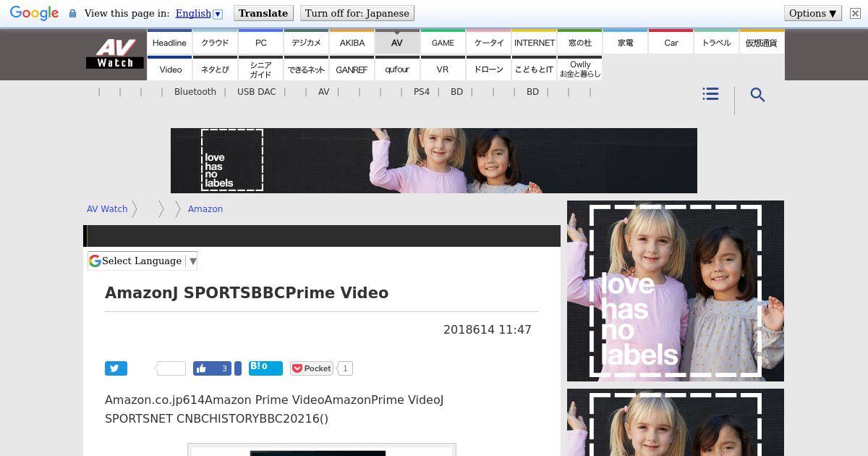Click the Bluetooth category link

195,92
